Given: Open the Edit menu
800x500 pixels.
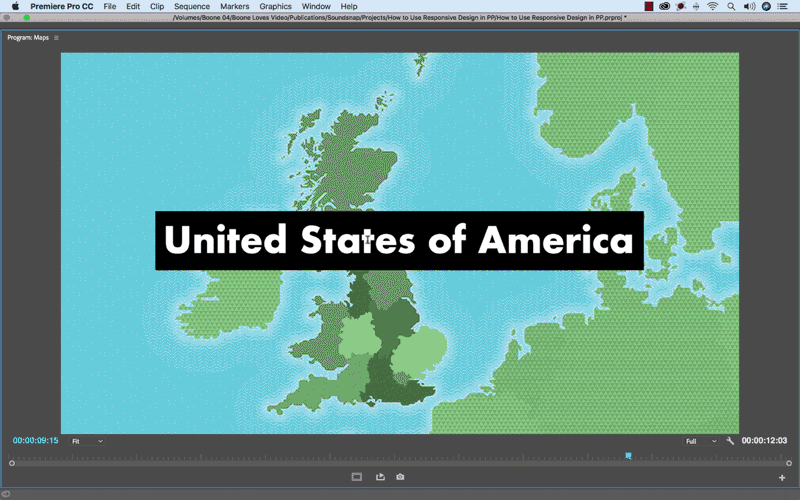Looking at the screenshot, I should click(133, 6).
